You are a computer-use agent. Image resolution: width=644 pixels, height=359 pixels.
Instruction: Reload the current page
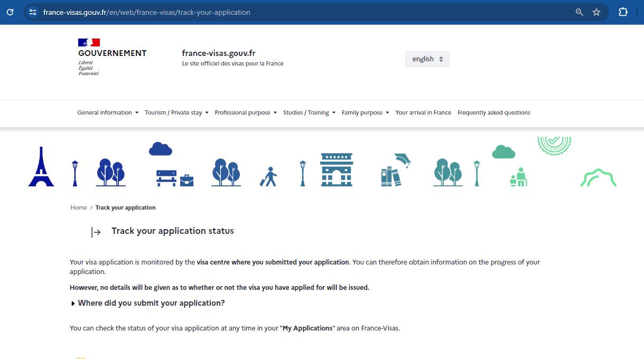[10, 12]
